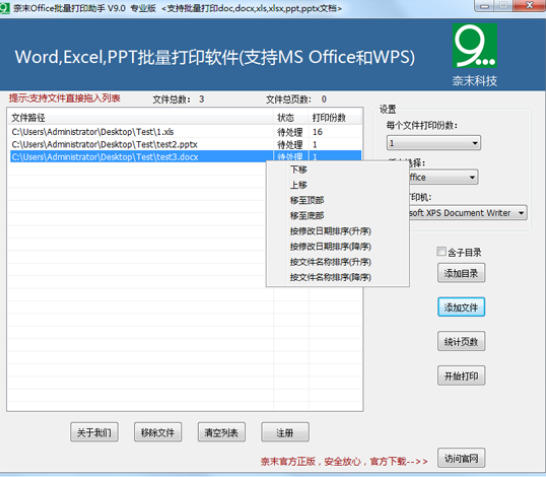The width and height of the screenshot is (546, 477).
Task: Start printing with 开始打印 button
Action: point(461,376)
